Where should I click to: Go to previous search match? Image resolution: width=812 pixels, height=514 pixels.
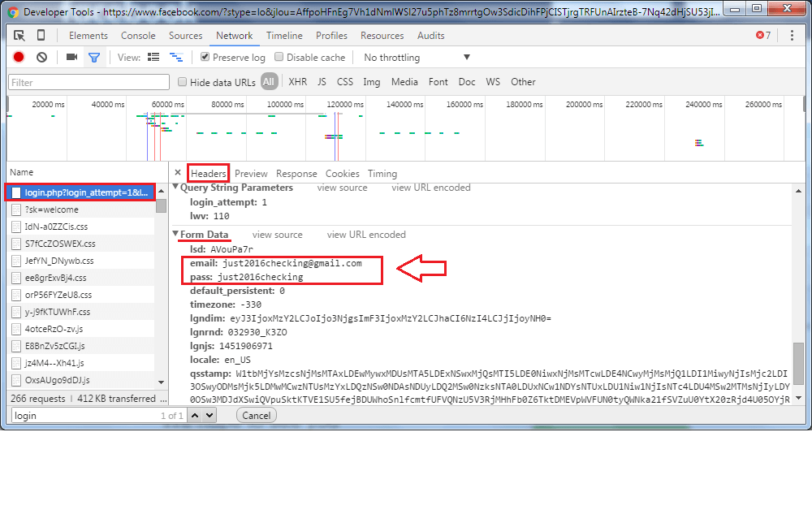[195, 415]
